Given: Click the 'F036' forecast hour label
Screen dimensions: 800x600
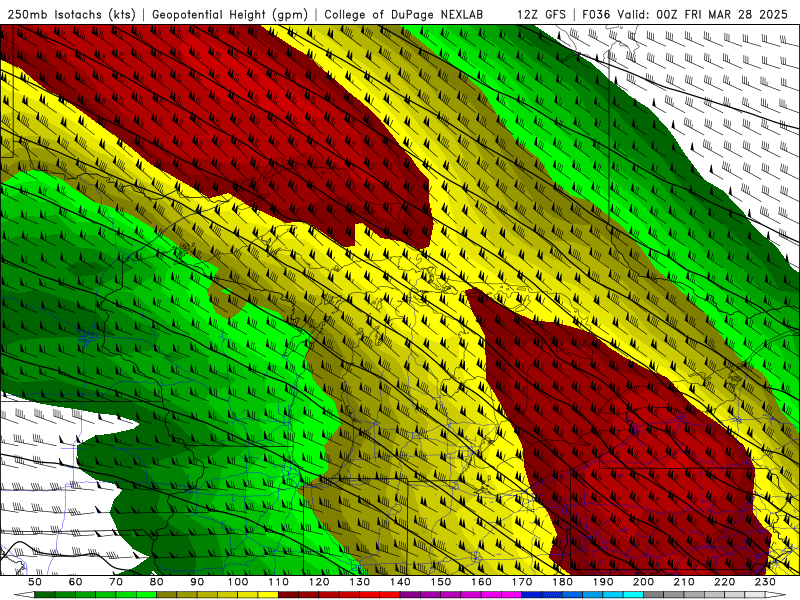Looking at the screenshot, I should point(596,15).
